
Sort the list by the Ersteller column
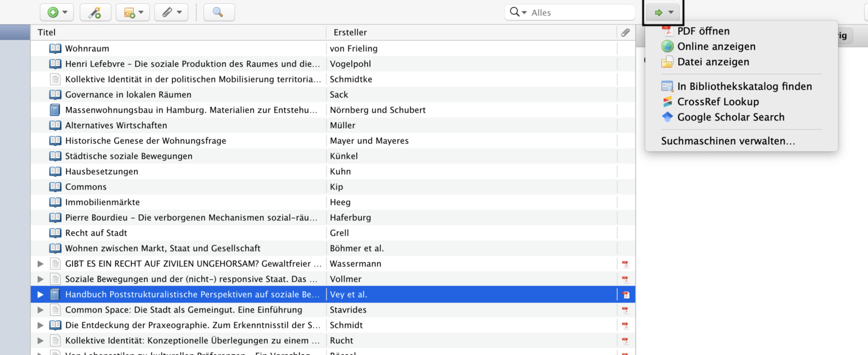click(350, 32)
